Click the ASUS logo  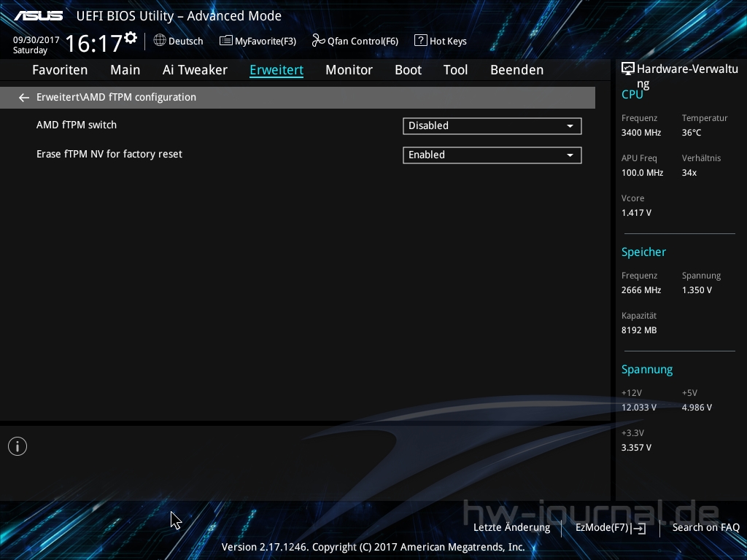point(38,16)
